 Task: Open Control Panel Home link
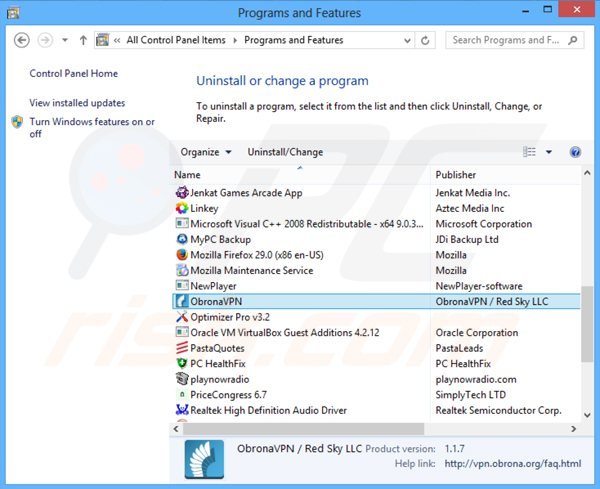click(73, 73)
